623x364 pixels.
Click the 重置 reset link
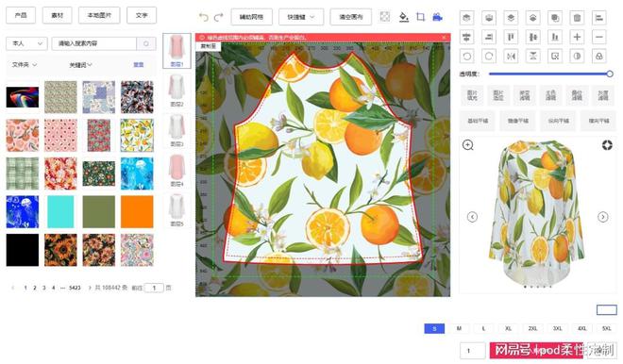[138, 65]
